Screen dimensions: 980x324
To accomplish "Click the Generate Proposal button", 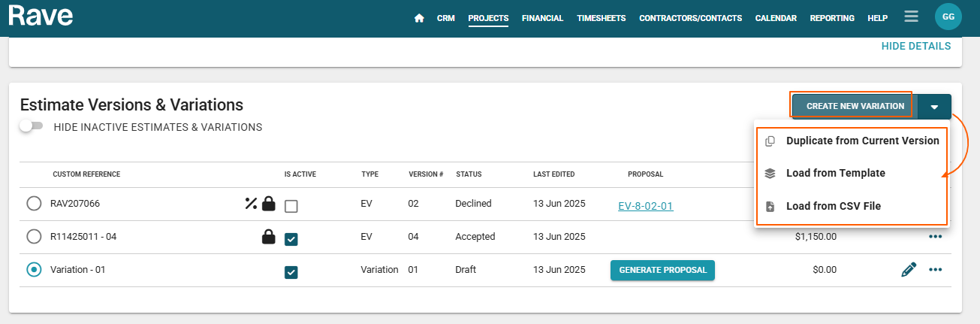I will [x=662, y=270].
